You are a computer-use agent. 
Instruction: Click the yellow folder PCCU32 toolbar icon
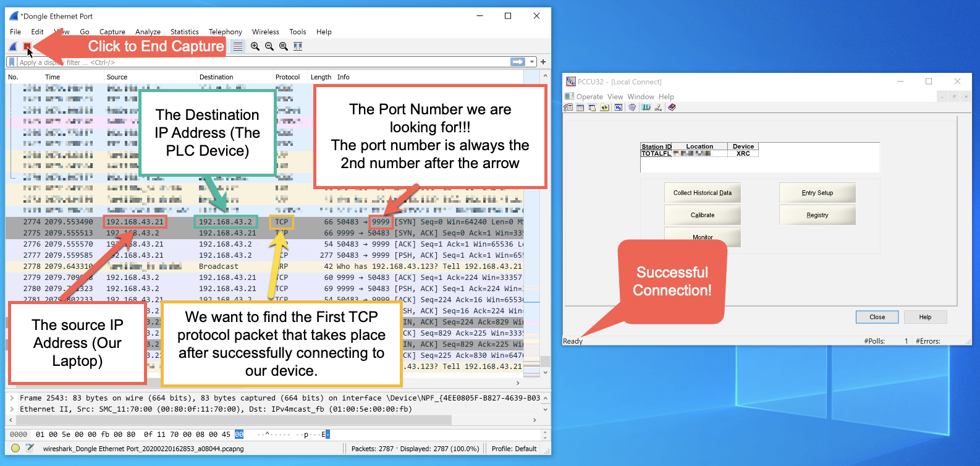click(604, 108)
